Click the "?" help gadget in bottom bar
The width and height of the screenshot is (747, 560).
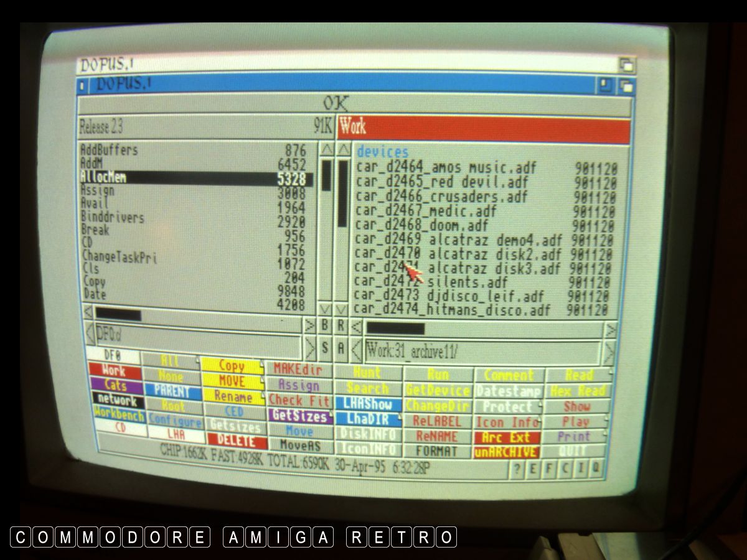[515, 470]
